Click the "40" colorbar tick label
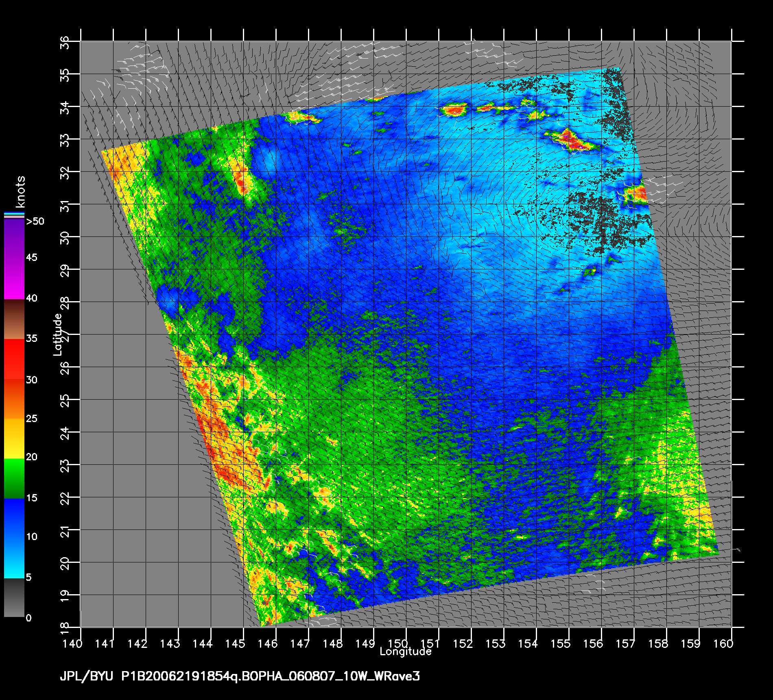773x700 pixels. tap(32, 298)
